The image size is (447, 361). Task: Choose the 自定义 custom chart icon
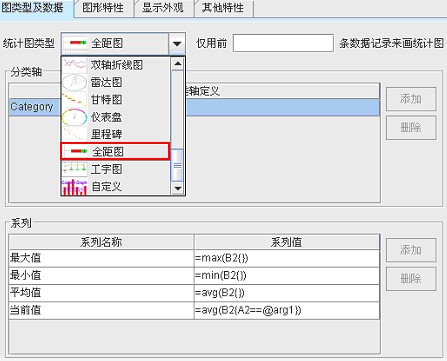click(x=75, y=187)
